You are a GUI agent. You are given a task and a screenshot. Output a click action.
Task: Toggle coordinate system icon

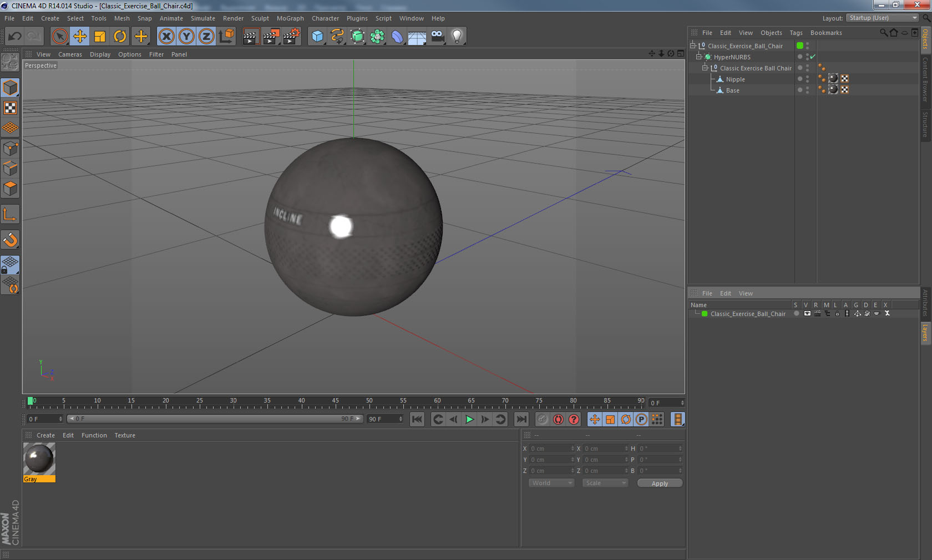[x=226, y=37]
